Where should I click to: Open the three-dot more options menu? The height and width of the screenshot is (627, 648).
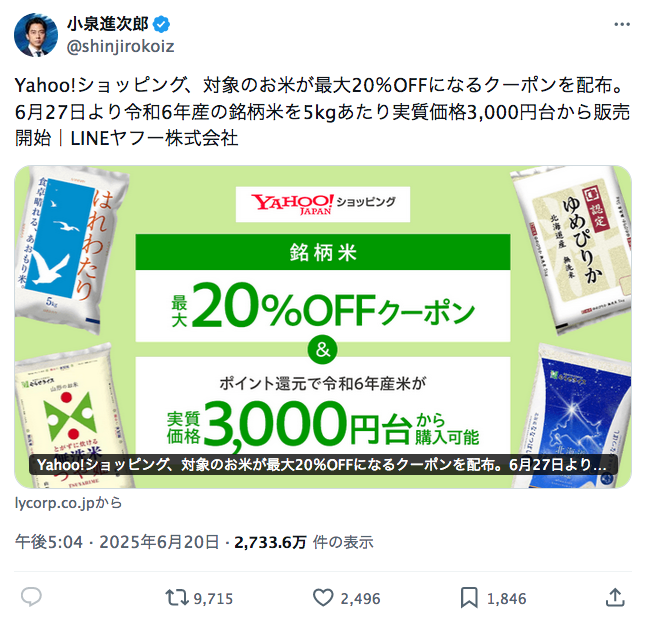[622, 25]
